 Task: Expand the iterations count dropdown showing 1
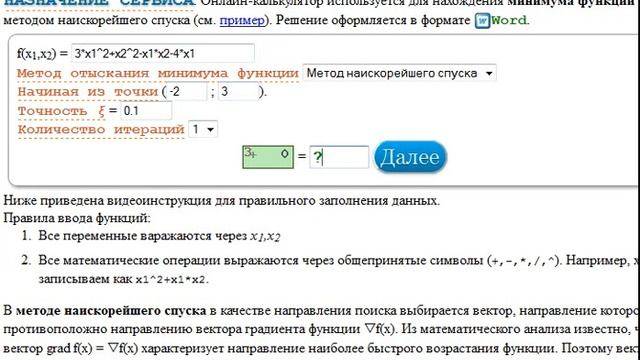point(203,130)
